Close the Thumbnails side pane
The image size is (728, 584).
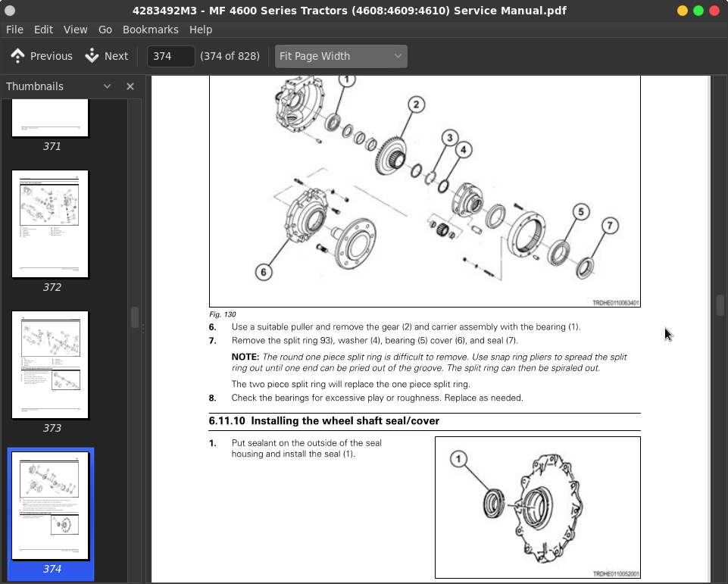(x=130, y=86)
